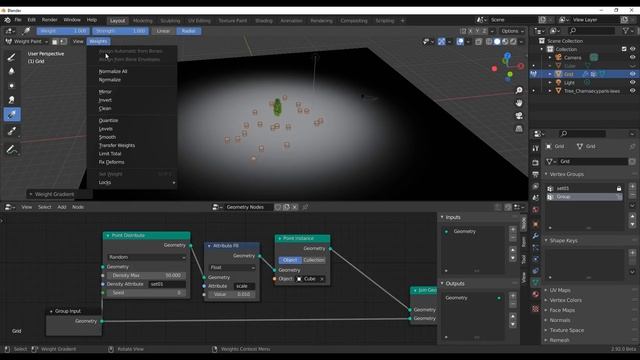640x360 pixels.
Task: Adjust the Weight slider in tool header
Action: 63,31
